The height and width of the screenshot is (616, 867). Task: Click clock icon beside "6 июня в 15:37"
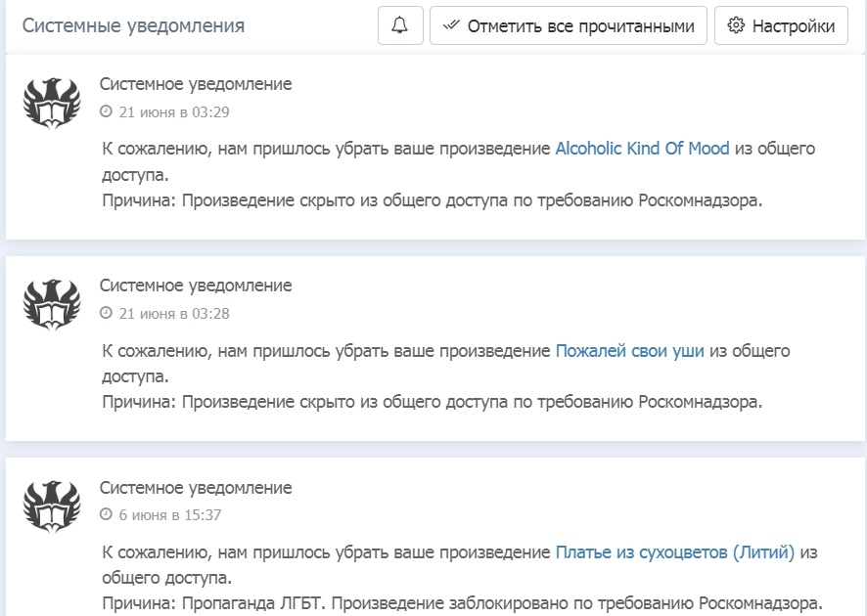click(x=107, y=514)
